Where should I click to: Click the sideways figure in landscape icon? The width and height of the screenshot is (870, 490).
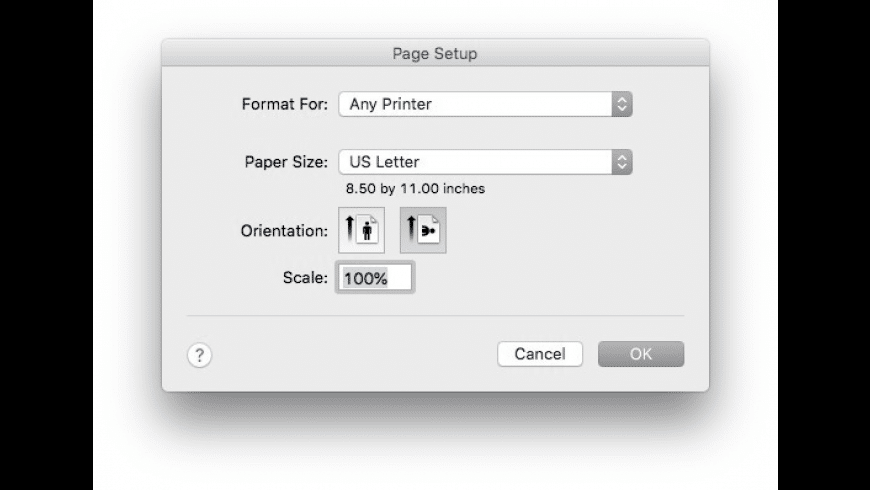[428, 232]
